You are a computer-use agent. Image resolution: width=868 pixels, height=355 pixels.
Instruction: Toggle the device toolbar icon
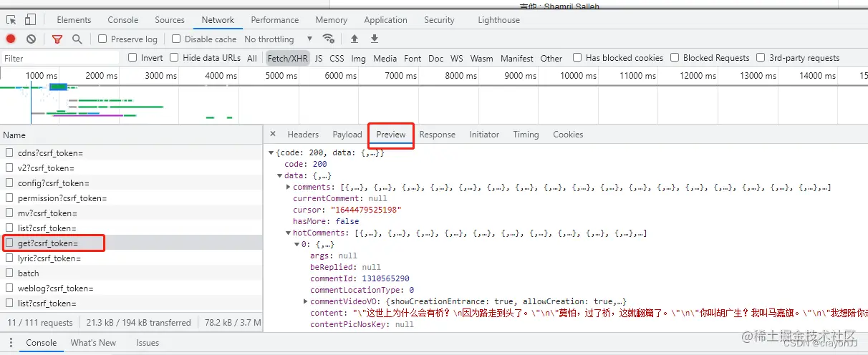[31, 20]
